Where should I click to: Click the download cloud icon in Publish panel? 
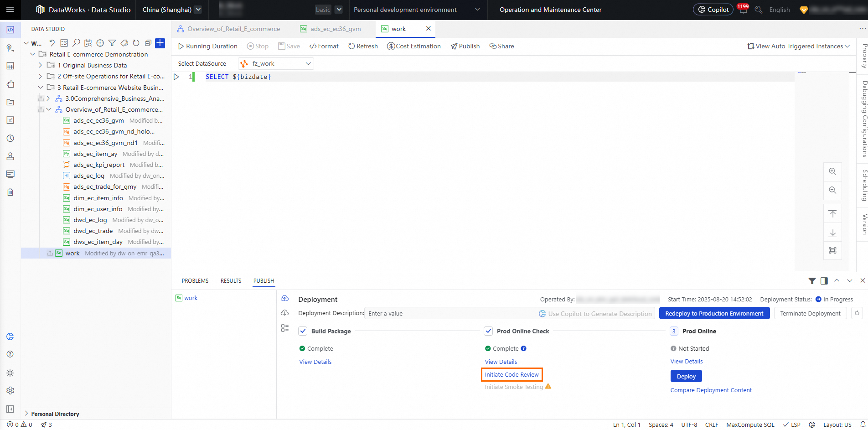[285, 313]
